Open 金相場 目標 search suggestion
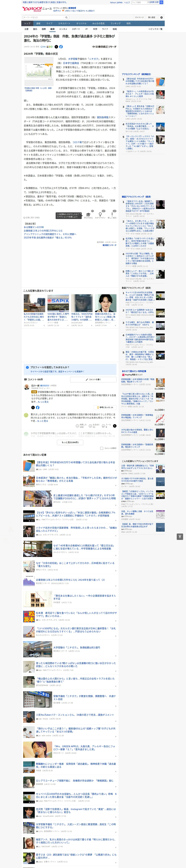The height and width of the screenshot is (868, 186). [x=153, y=2]
